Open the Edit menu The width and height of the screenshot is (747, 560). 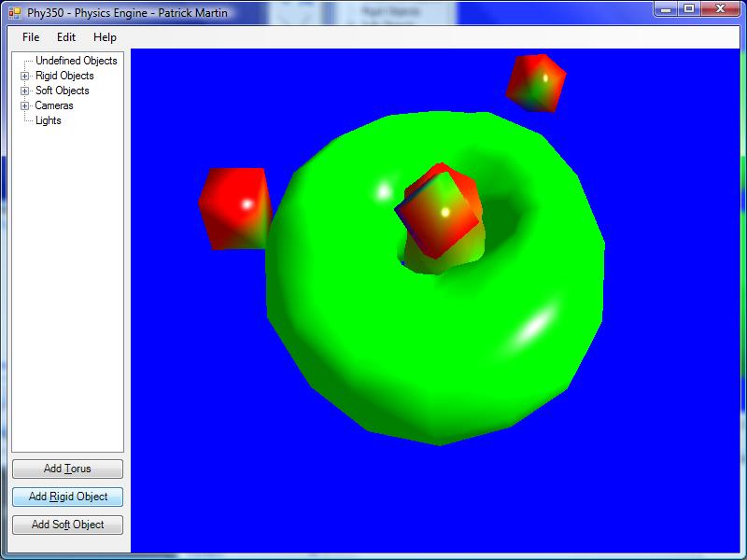tap(66, 37)
